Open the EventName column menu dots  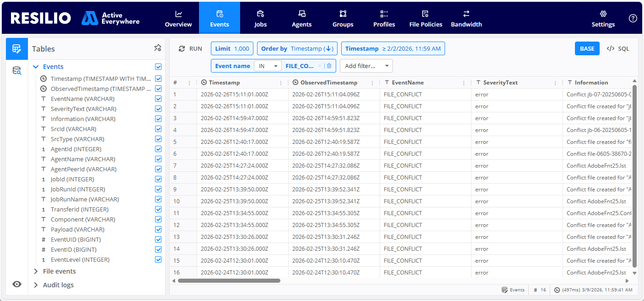tap(464, 83)
